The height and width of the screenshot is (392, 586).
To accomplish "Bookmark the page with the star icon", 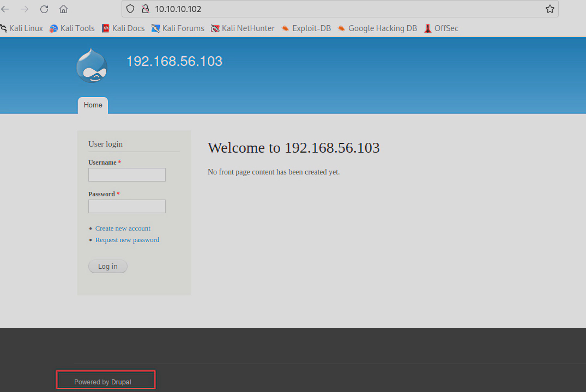I will [x=549, y=9].
